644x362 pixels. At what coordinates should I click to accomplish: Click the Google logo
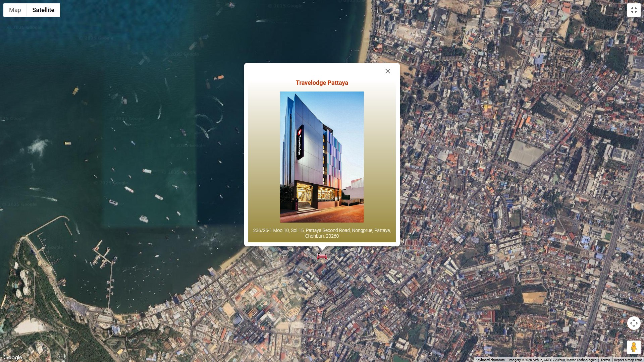[13, 357]
